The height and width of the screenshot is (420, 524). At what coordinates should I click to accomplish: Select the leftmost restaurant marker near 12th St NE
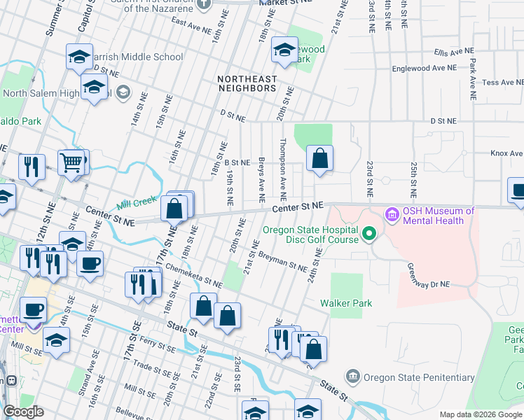pos(33,259)
